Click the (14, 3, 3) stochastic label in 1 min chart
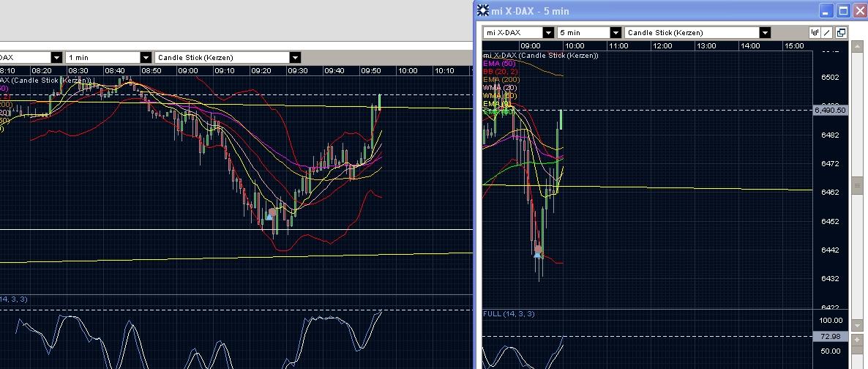This screenshot has width=868, height=369. [x=13, y=299]
